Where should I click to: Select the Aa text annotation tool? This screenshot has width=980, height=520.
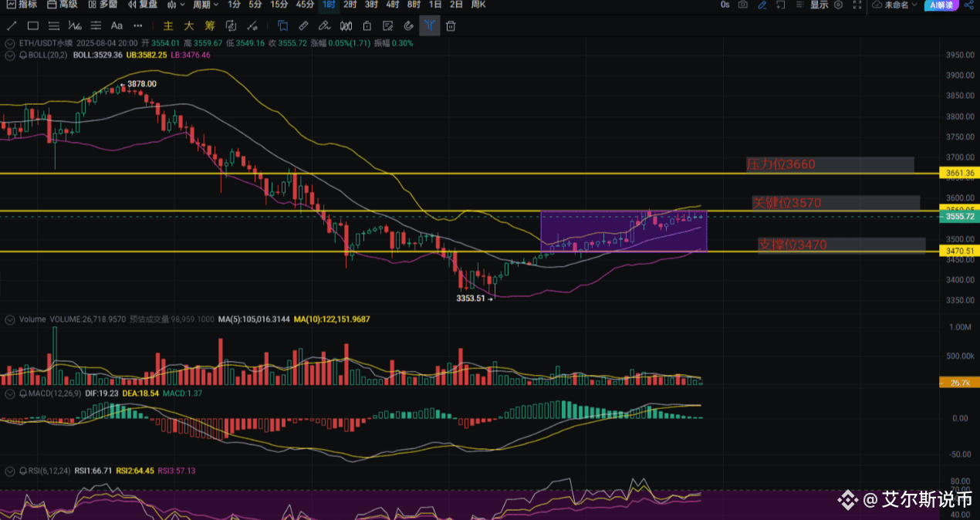pos(117,25)
